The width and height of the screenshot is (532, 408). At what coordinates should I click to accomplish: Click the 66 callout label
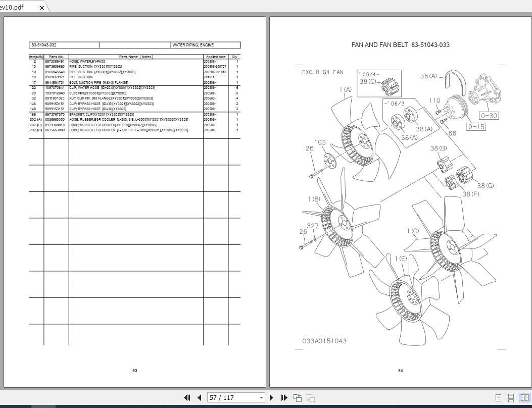(x=452, y=133)
